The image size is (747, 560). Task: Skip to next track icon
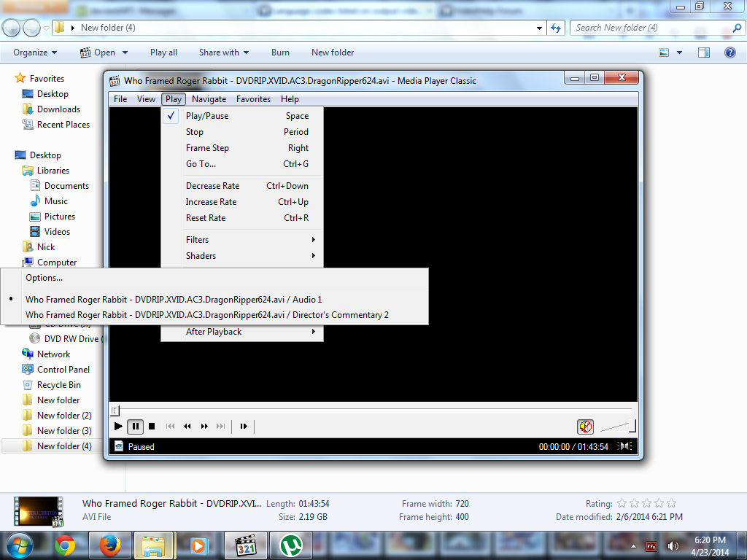pyautogui.click(x=220, y=426)
